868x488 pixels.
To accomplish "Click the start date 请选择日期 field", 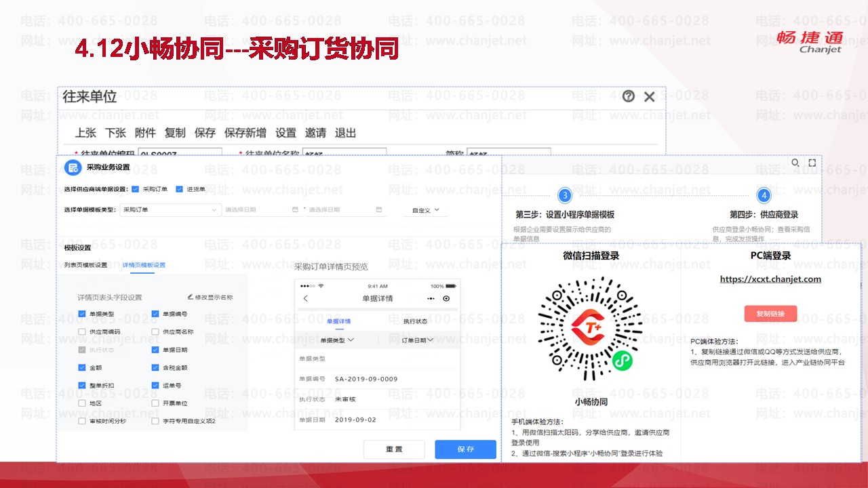I will click(262, 210).
